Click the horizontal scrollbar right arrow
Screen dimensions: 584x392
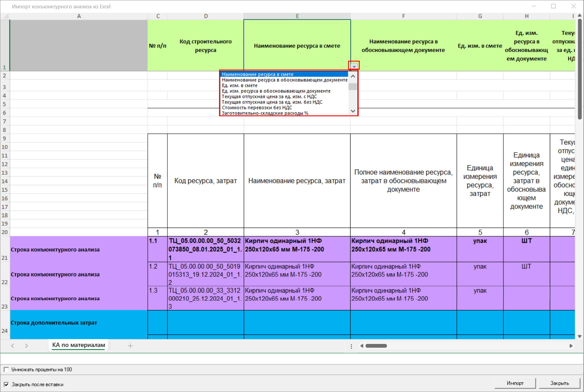pos(571,346)
